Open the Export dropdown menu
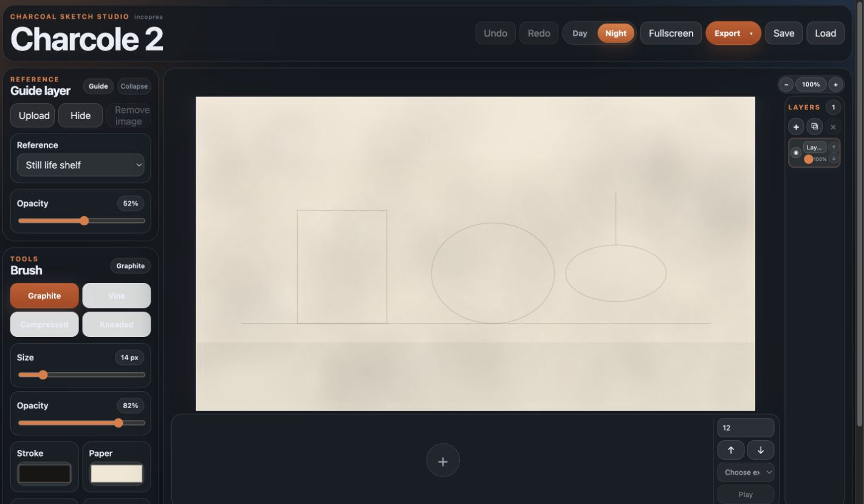This screenshot has height=504, width=864. pos(733,33)
